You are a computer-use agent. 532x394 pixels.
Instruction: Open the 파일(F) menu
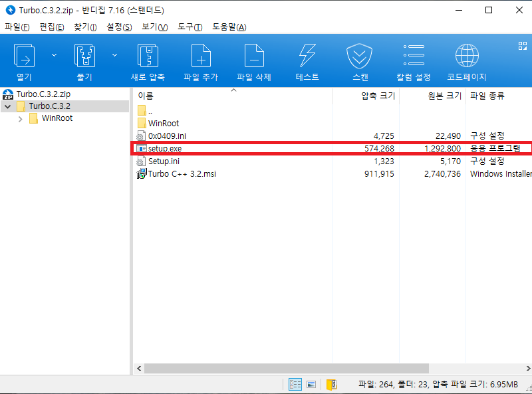coord(17,27)
